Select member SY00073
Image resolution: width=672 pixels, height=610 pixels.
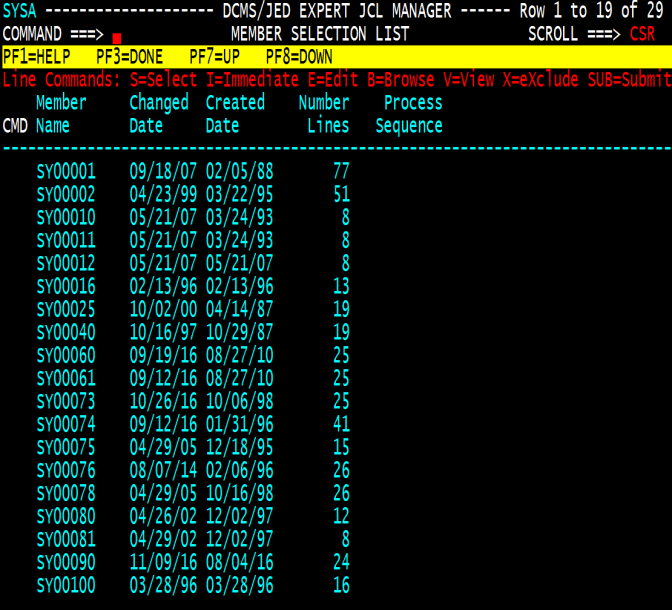(66, 402)
